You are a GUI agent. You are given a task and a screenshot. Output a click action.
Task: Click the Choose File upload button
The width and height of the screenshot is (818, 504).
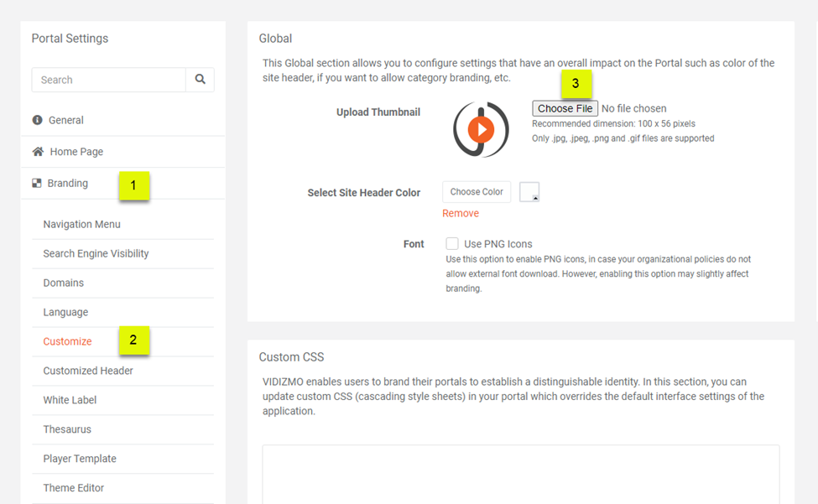pyautogui.click(x=565, y=108)
